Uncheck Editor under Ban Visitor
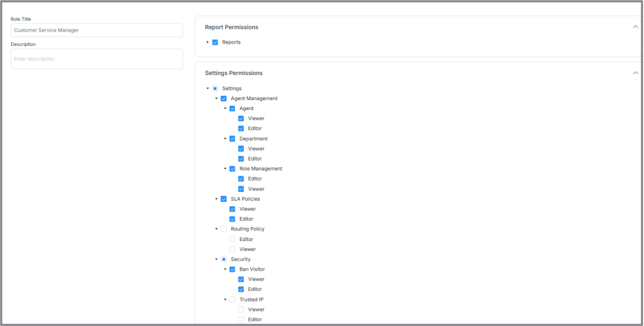 click(x=241, y=289)
